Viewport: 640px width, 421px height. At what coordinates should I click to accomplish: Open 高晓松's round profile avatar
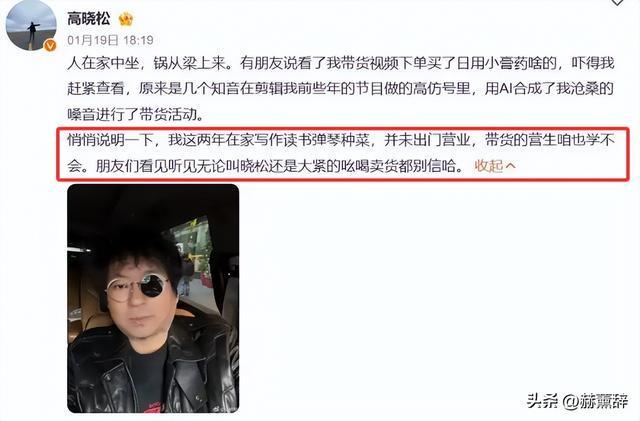31,25
